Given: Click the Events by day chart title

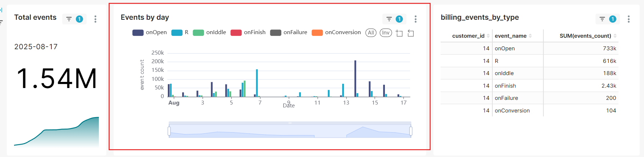Looking at the screenshot, I should coord(145,17).
